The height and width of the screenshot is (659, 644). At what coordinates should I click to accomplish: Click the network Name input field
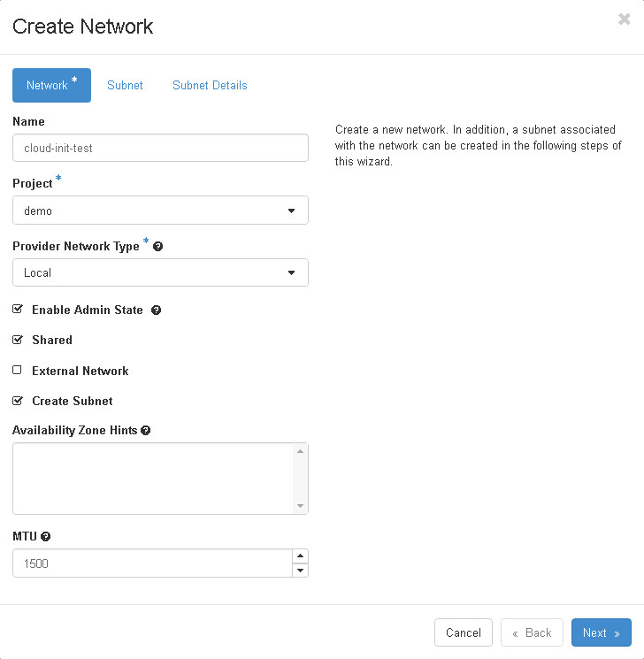[x=160, y=148]
